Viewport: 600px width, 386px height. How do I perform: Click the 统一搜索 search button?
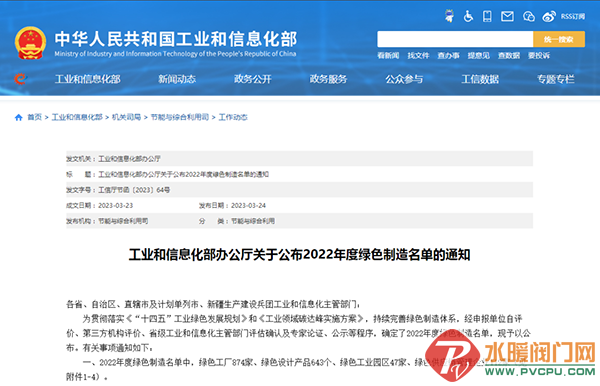point(559,39)
